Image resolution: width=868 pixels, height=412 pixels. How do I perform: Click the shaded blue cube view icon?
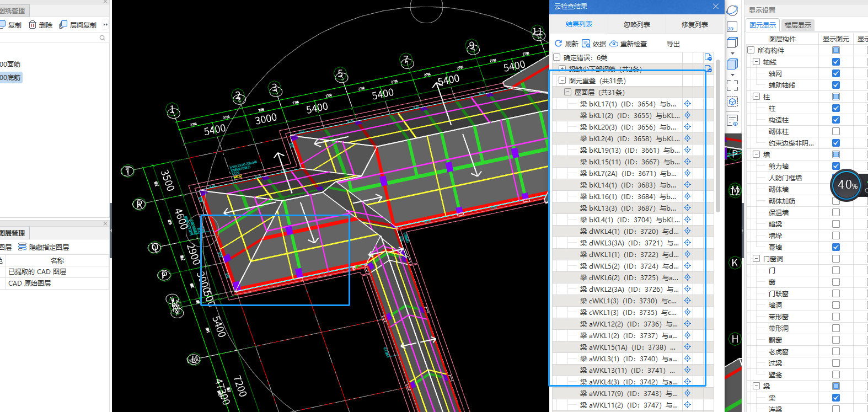point(732,63)
